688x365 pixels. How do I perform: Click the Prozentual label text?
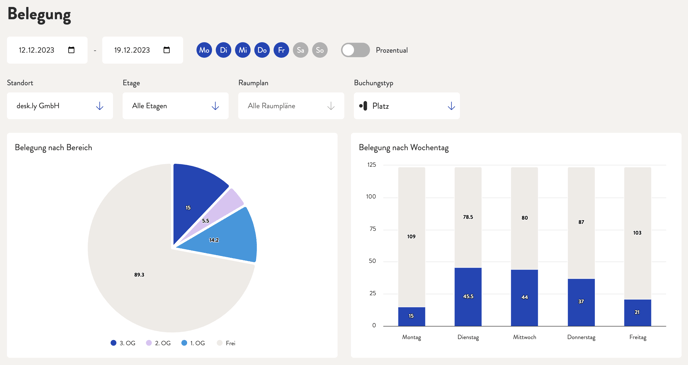pyautogui.click(x=392, y=50)
